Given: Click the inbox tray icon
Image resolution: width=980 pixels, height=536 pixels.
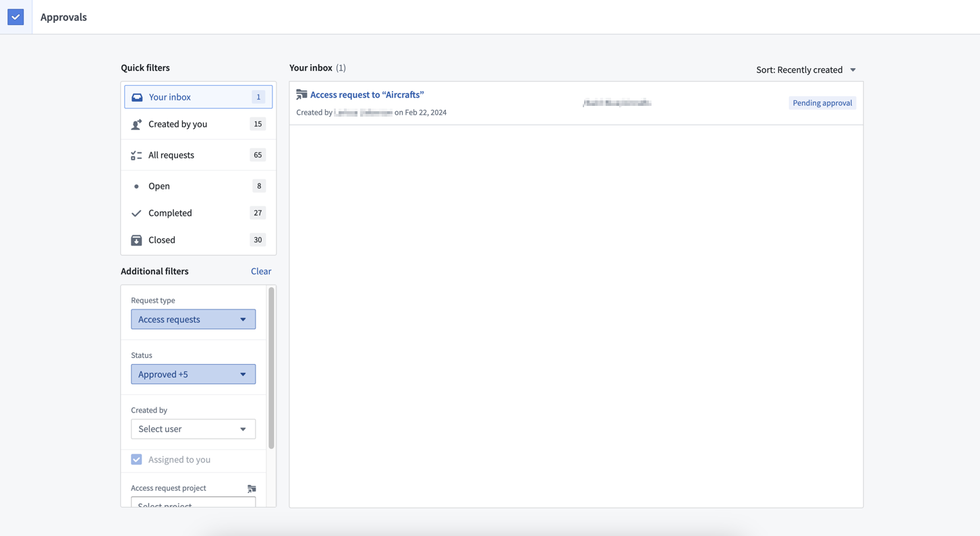Looking at the screenshot, I should [137, 97].
